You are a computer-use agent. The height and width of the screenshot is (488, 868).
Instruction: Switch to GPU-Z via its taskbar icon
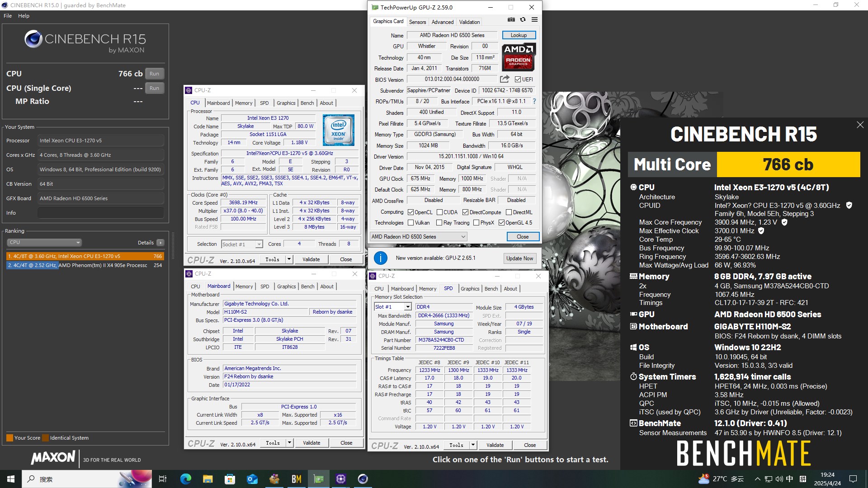point(319,479)
